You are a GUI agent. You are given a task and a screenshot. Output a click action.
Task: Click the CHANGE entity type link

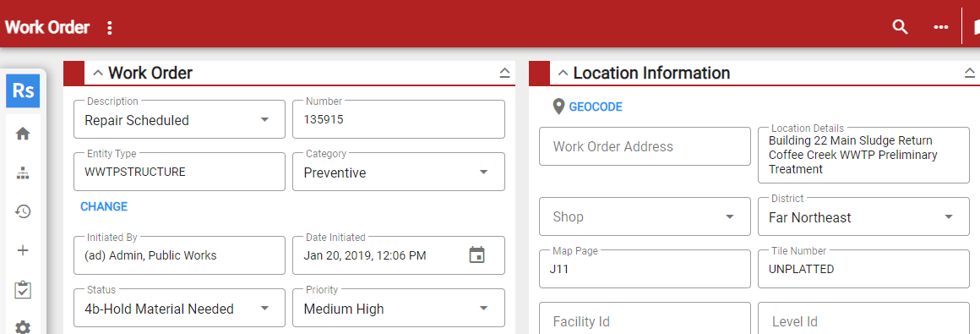(x=104, y=206)
